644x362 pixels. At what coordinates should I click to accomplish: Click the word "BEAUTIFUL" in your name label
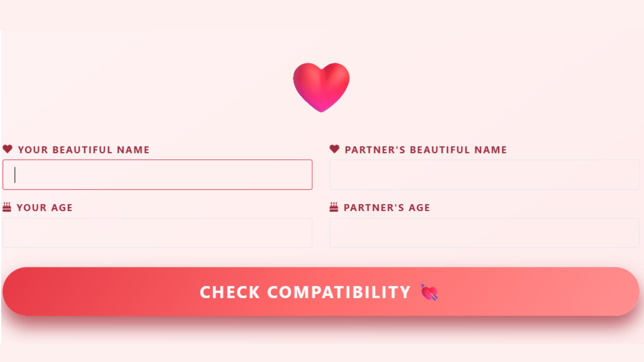click(x=82, y=150)
